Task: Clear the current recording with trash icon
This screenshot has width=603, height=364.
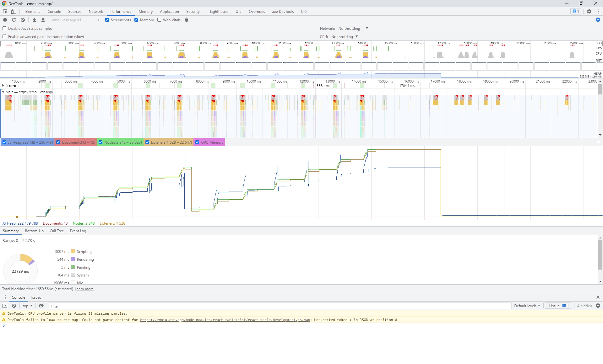Action: coord(186,20)
